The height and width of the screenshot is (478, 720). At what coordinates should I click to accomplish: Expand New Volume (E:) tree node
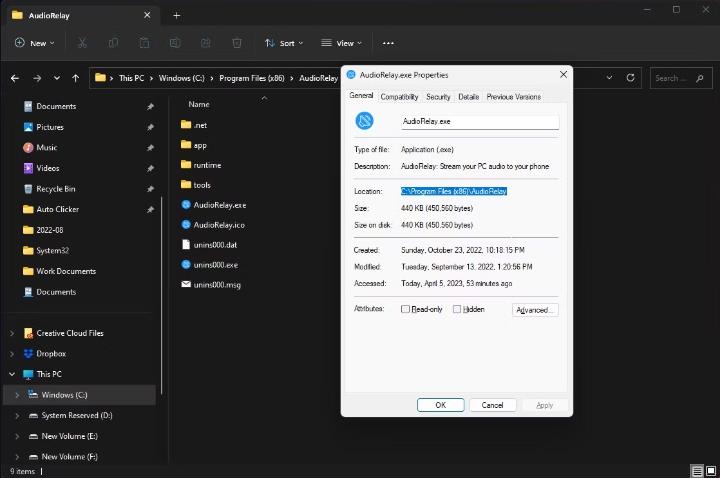(17, 436)
